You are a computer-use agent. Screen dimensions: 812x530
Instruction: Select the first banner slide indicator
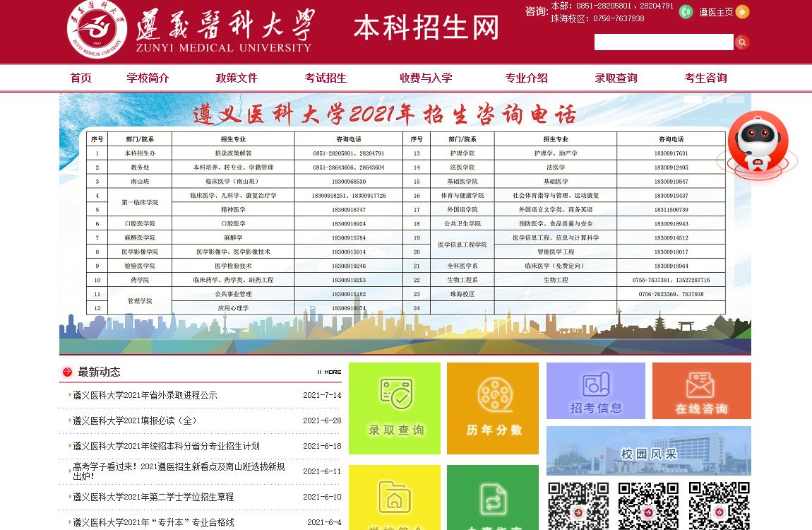693,99
